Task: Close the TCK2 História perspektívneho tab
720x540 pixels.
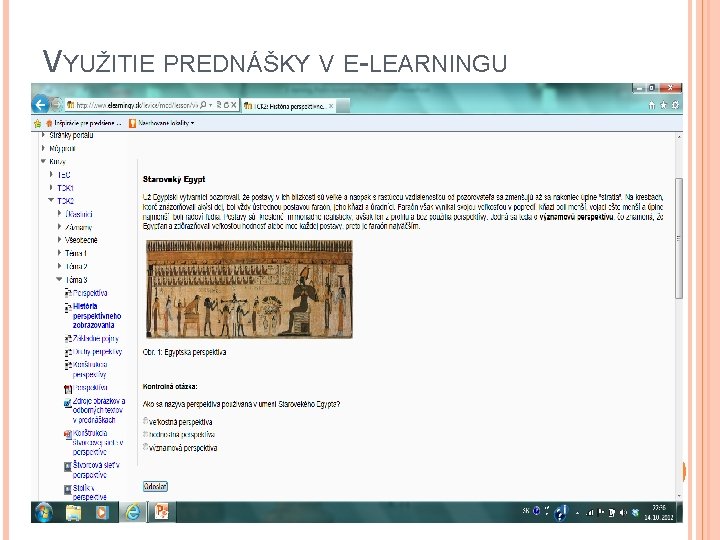Action: 331,106
